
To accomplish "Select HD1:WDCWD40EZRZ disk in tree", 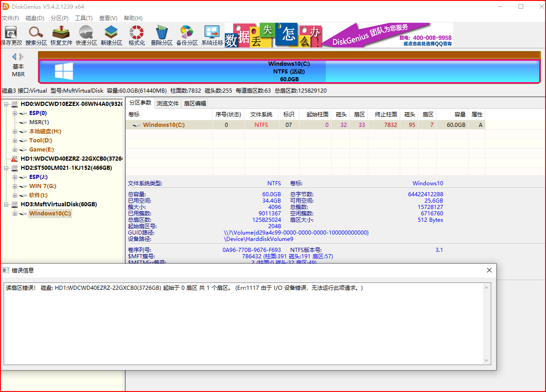I will pos(71,159).
